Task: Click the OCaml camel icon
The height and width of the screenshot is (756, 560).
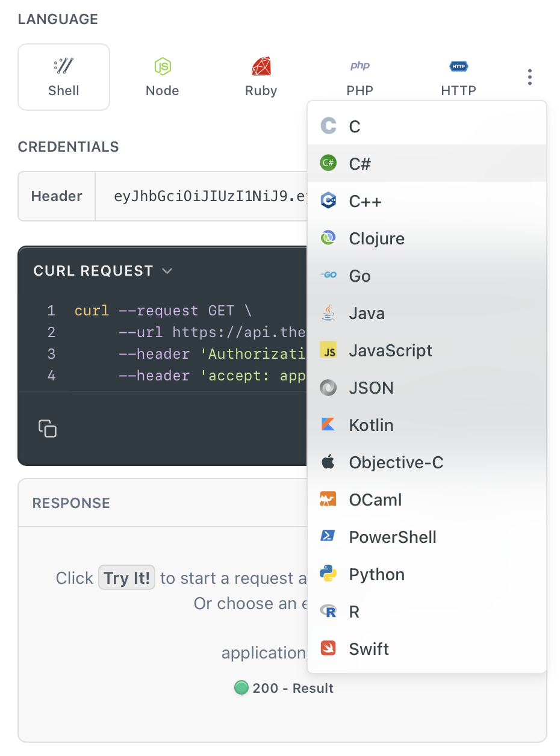Action: (328, 499)
